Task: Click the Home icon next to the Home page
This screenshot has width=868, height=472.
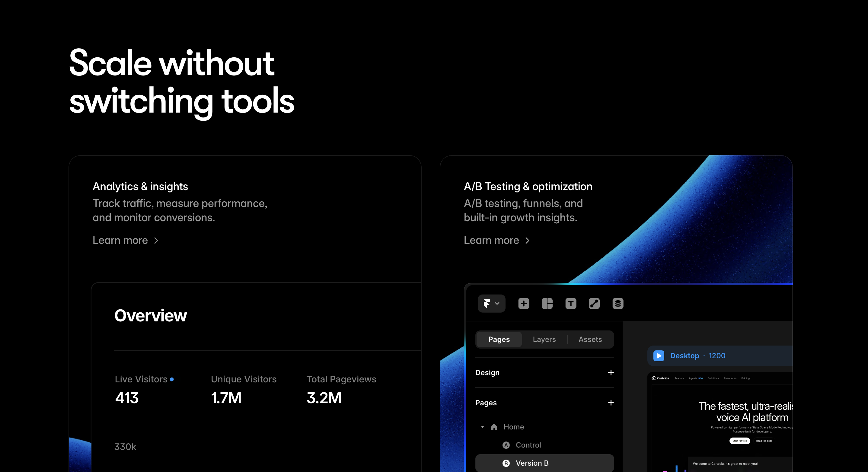Action: pyautogui.click(x=494, y=427)
